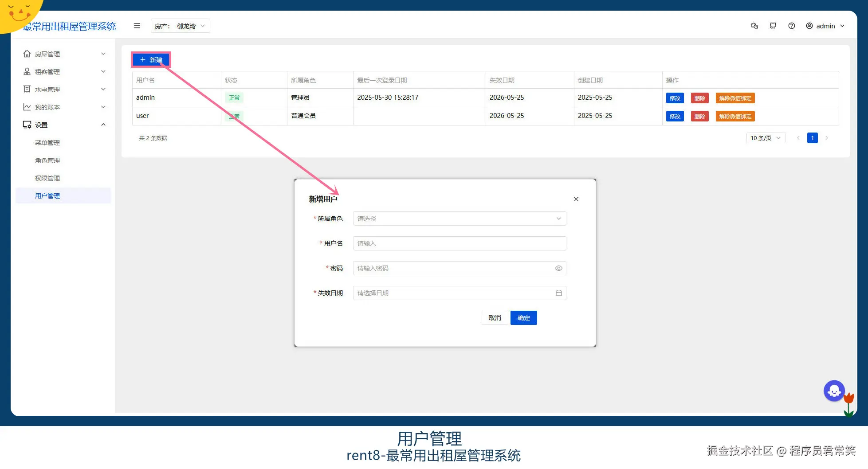Viewport: 868px width, 469px height.
Task: Click the 水电管理 receipt icon
Action: (27, 89)
